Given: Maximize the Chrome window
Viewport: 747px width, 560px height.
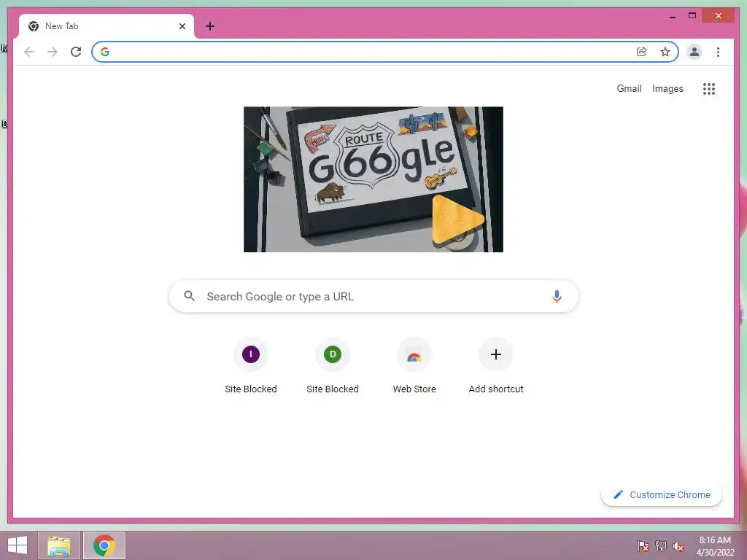Looking at the screenshot, I should pos(692,16).
